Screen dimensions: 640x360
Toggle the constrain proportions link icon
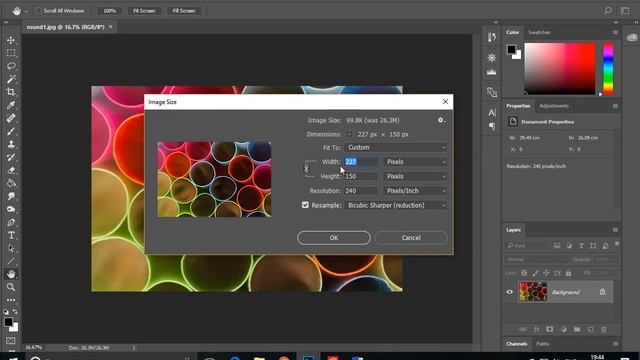click(307, 169)
